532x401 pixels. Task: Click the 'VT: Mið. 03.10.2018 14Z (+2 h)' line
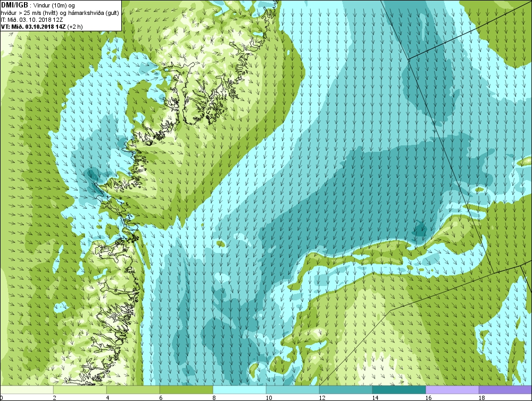tap(41, 27)
